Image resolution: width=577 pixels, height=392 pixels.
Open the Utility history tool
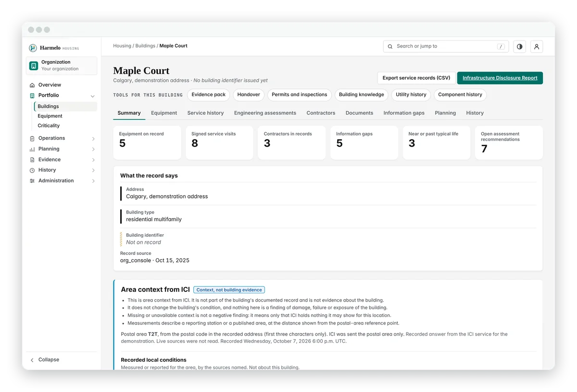411,95
